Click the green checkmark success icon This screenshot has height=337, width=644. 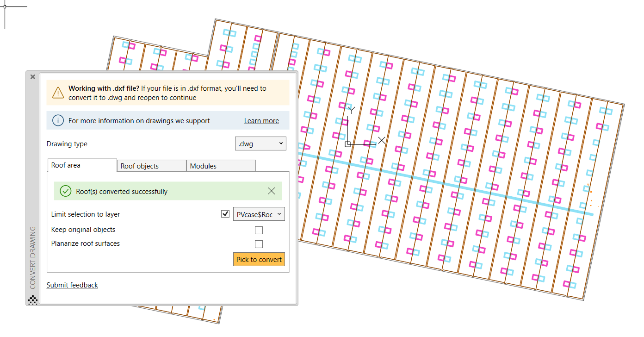65,191
